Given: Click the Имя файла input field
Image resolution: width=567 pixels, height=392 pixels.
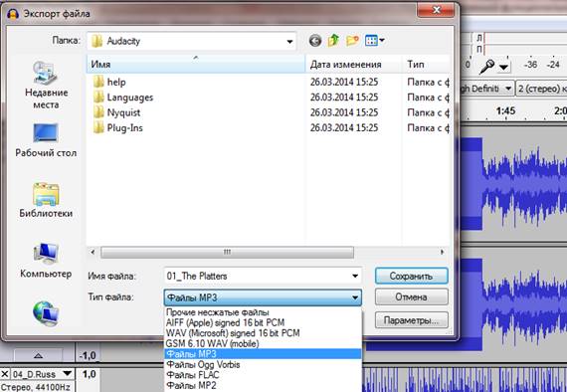Looking at the screenshot, I should point(263,277).
